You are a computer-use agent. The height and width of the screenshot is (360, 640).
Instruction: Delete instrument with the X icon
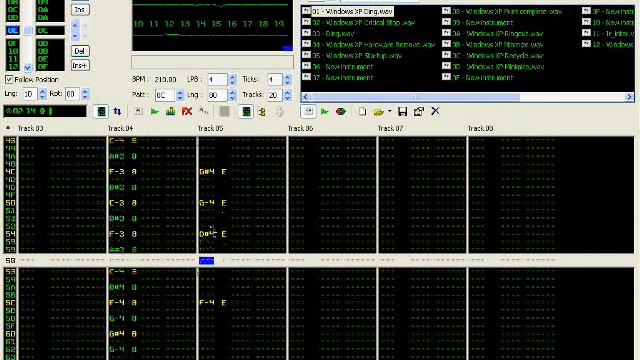point(436,111)
